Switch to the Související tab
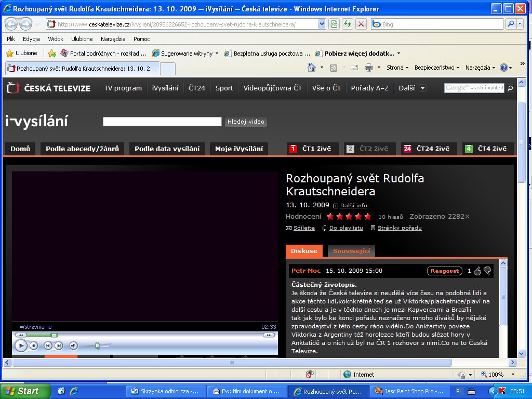 351,251
